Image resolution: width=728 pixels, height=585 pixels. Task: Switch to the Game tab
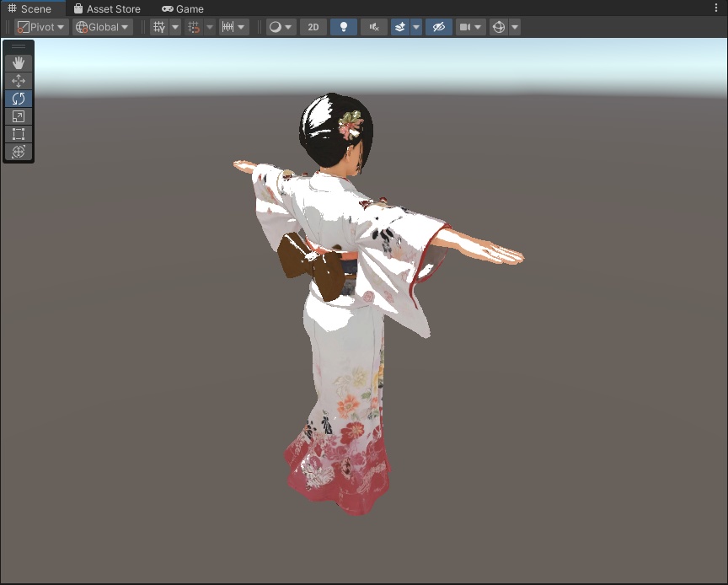[x=182, y=9]
